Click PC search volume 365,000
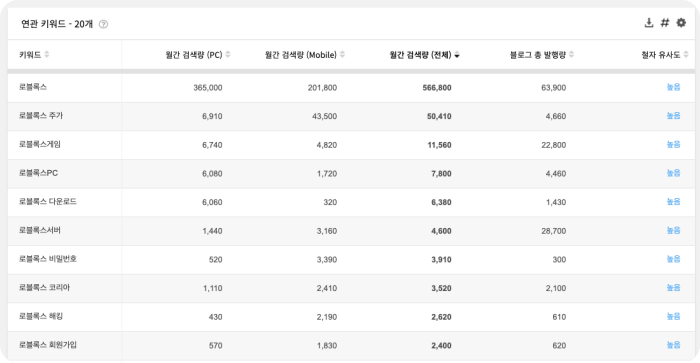 click(208, 88)
